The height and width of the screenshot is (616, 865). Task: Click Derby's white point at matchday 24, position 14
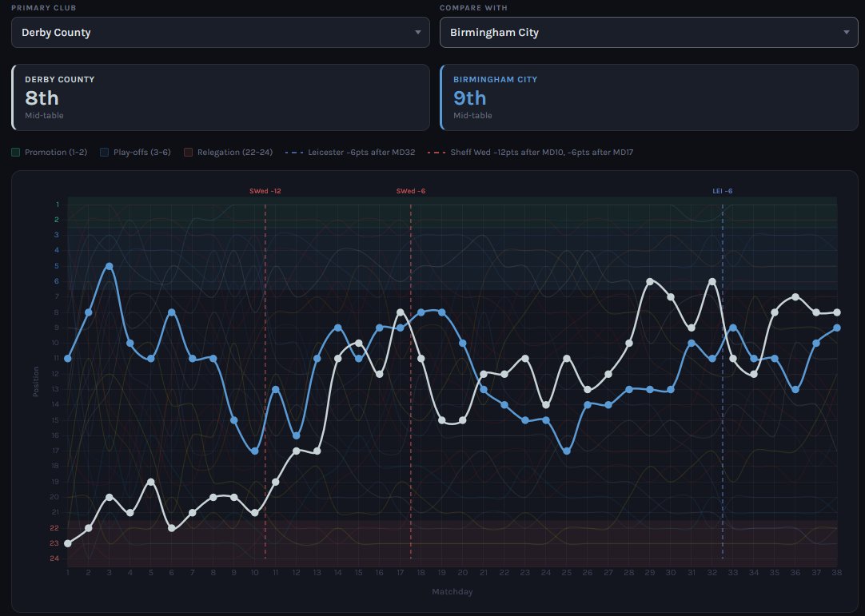[x=546, y=405]
